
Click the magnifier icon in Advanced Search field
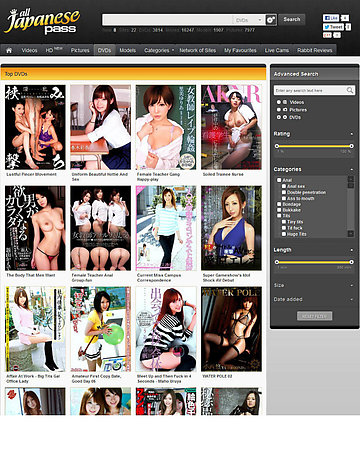coord(350,90)
